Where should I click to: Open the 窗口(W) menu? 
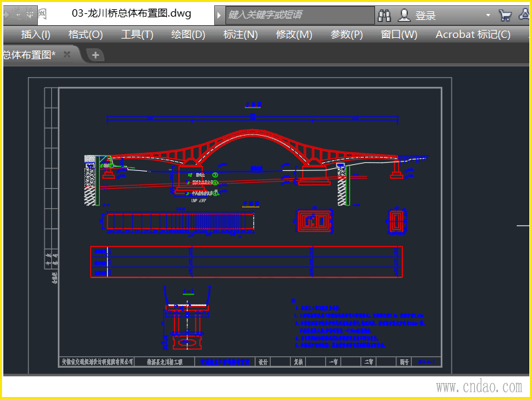399,35
